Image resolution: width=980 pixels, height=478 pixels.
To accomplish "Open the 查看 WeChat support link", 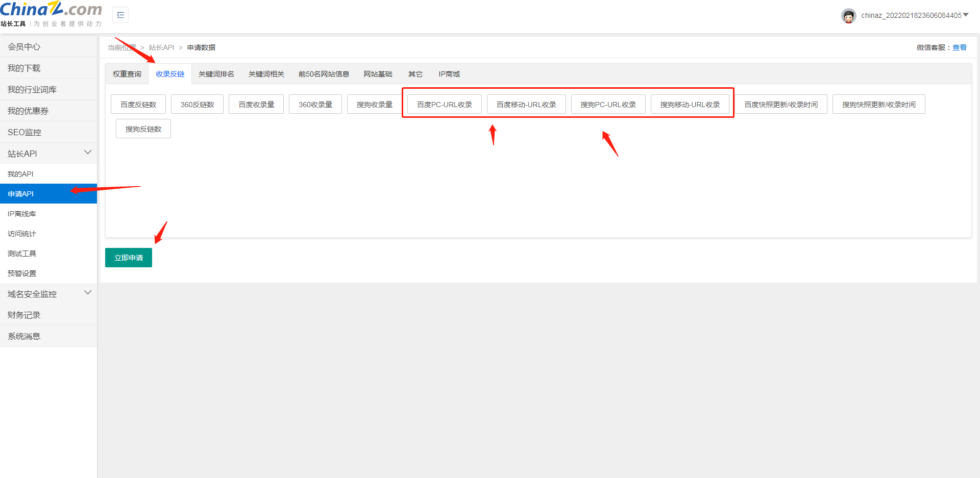I will [960, 47].
